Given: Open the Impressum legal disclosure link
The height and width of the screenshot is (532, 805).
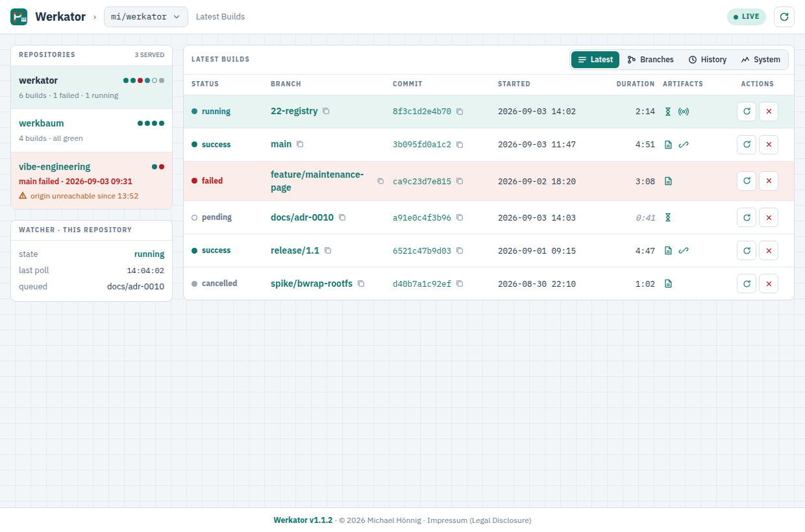Looking at the screenshot, I should pos(479,520).
